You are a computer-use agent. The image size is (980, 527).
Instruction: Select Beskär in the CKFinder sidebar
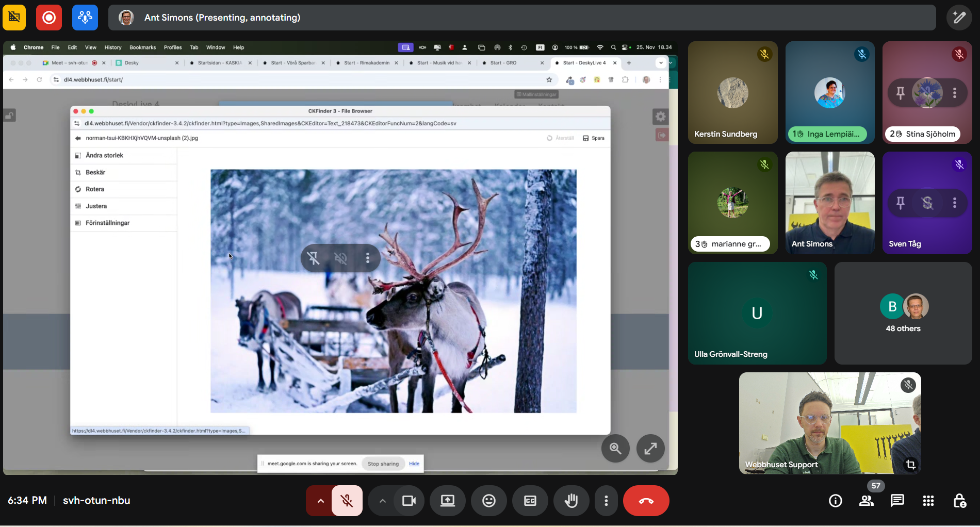click(x=95, y=172)
